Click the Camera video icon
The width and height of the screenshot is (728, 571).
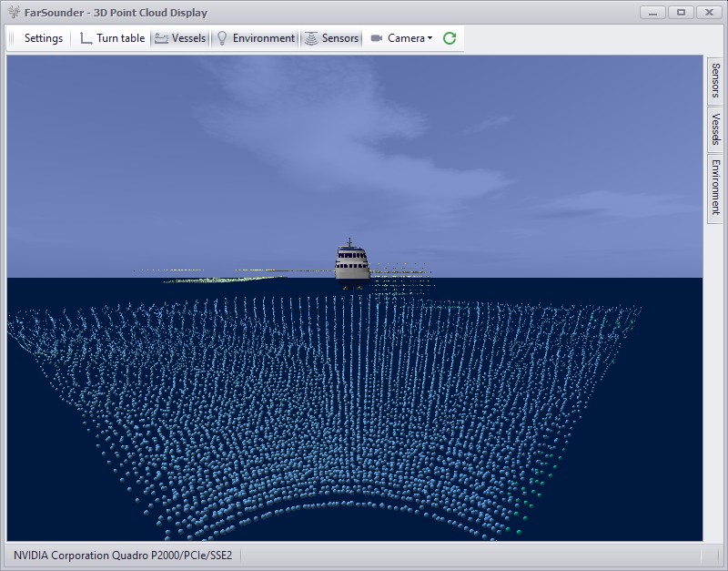pos(377,38)
